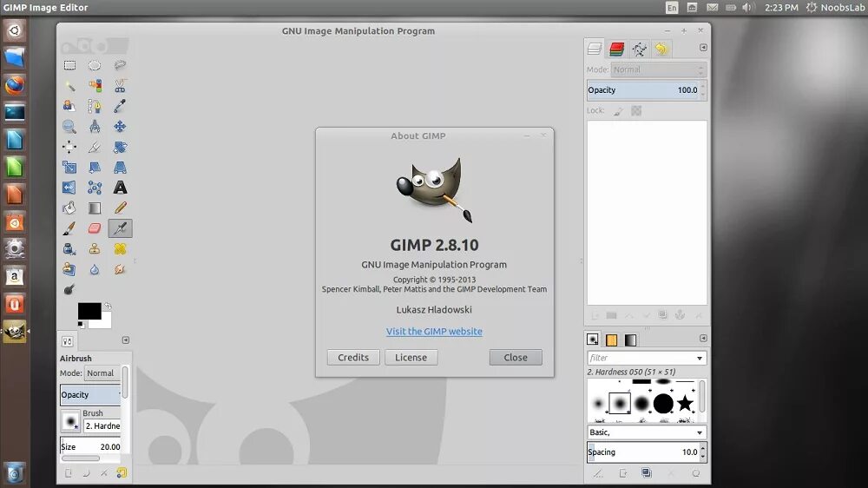The width and height of the screenshot is (868, 488).
Task: Select the Smudge tool
Action: pyautogui.click(x=120, y=269)
